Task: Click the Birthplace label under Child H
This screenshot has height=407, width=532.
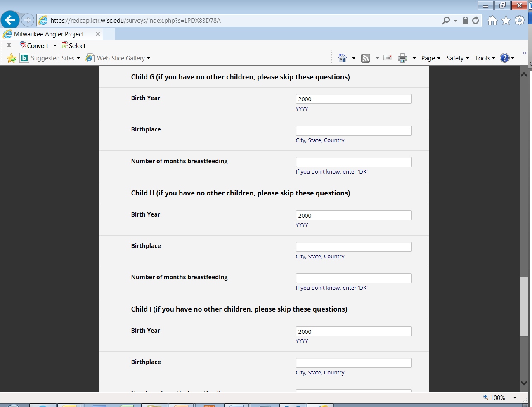Action: click(146, 246)
